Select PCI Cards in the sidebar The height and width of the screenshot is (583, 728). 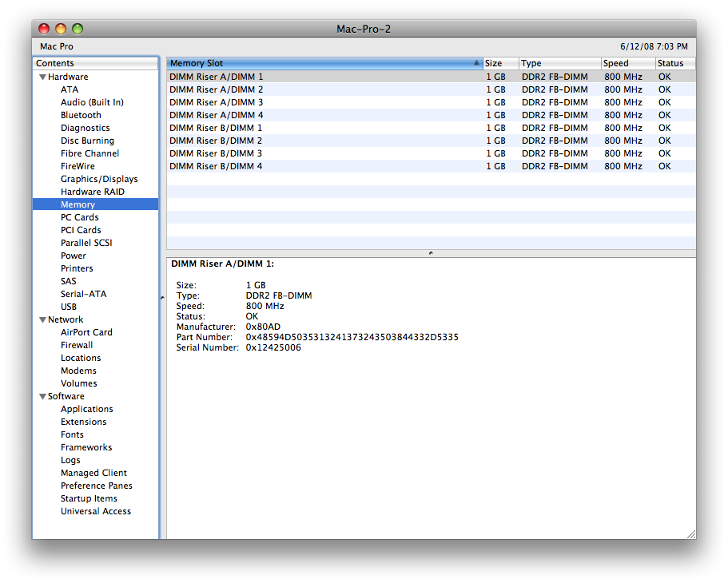[x=81, y=230]
